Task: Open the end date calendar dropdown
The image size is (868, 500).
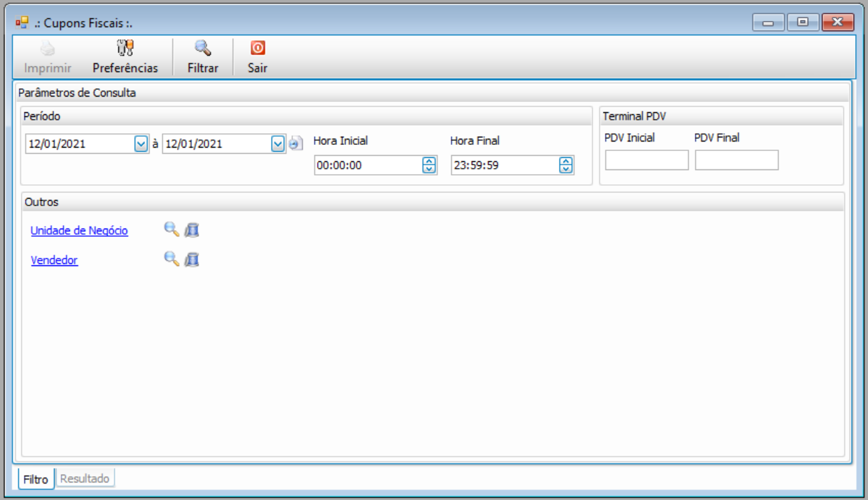Action: pyautogui.click(x=278, y=144)
